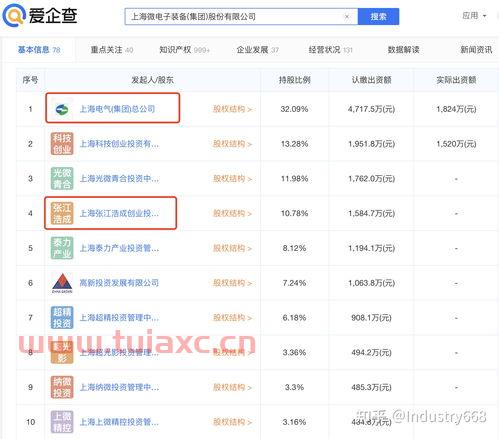Open the 新闻资讯 tab
The image size is (499, 439).
pos(476,50)
